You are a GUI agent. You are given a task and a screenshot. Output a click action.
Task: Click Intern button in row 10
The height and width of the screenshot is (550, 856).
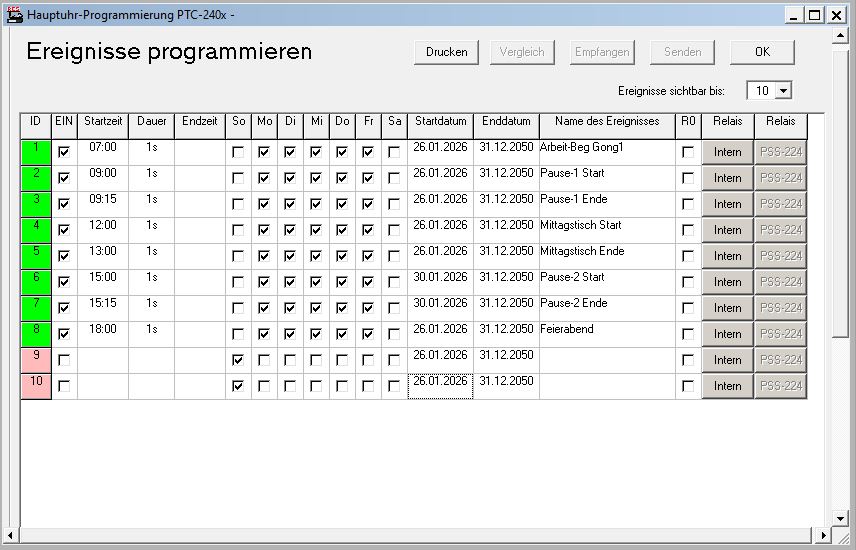pyautogui.click(x=727, y=386)
